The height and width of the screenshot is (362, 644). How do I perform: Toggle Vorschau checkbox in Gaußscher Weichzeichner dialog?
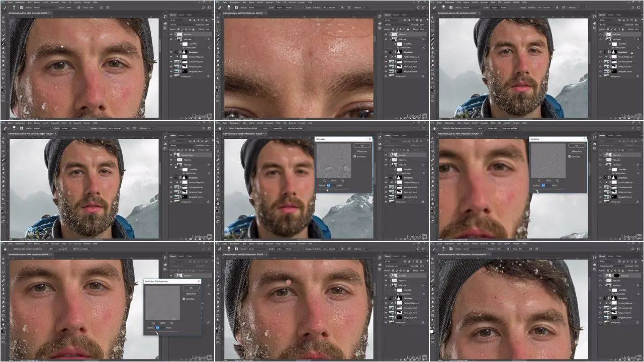183,299
